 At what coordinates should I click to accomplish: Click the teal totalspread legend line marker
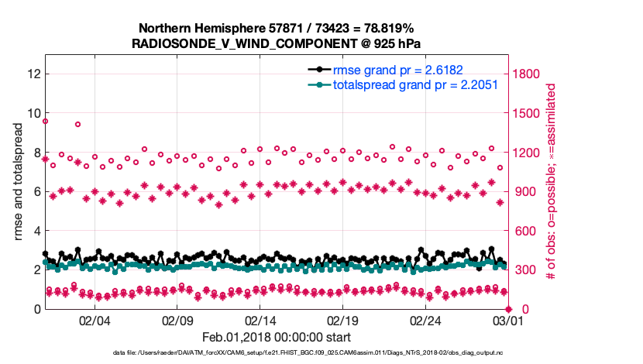318,84
